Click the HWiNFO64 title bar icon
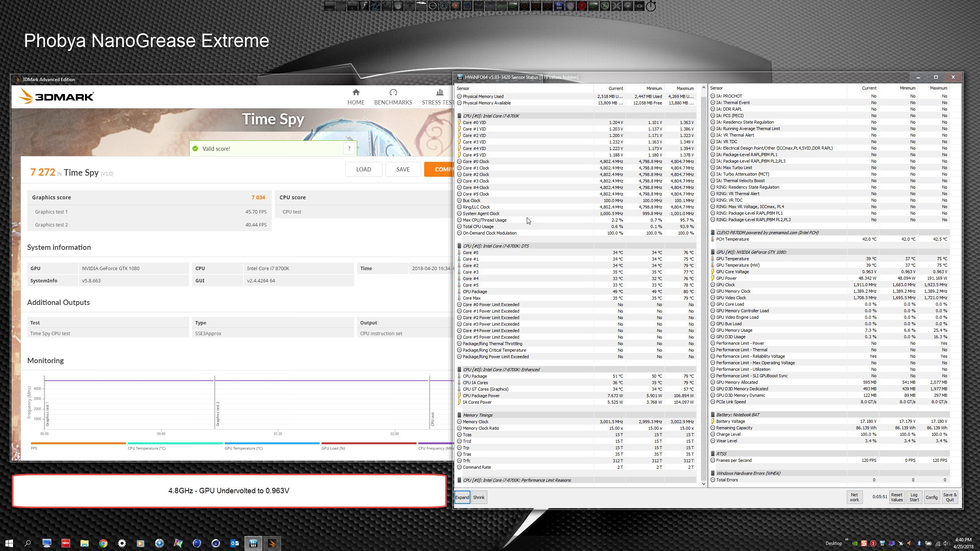980x551 pixels. (460, 77)
